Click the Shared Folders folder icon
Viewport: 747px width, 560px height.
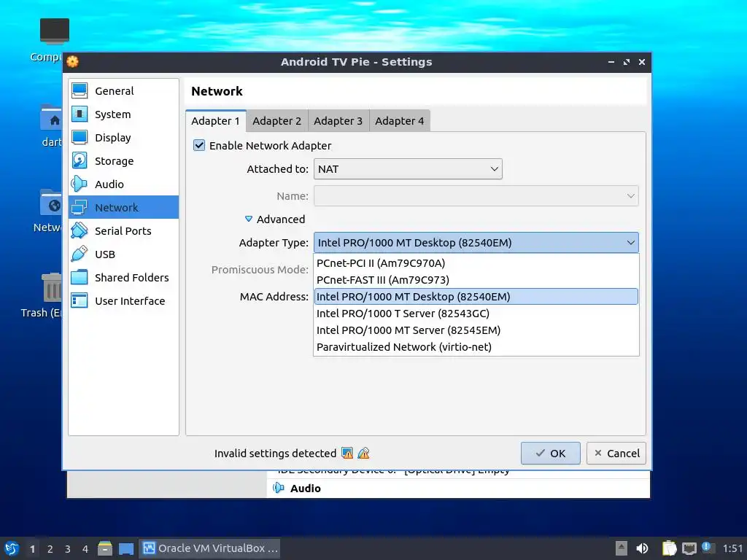80,277
